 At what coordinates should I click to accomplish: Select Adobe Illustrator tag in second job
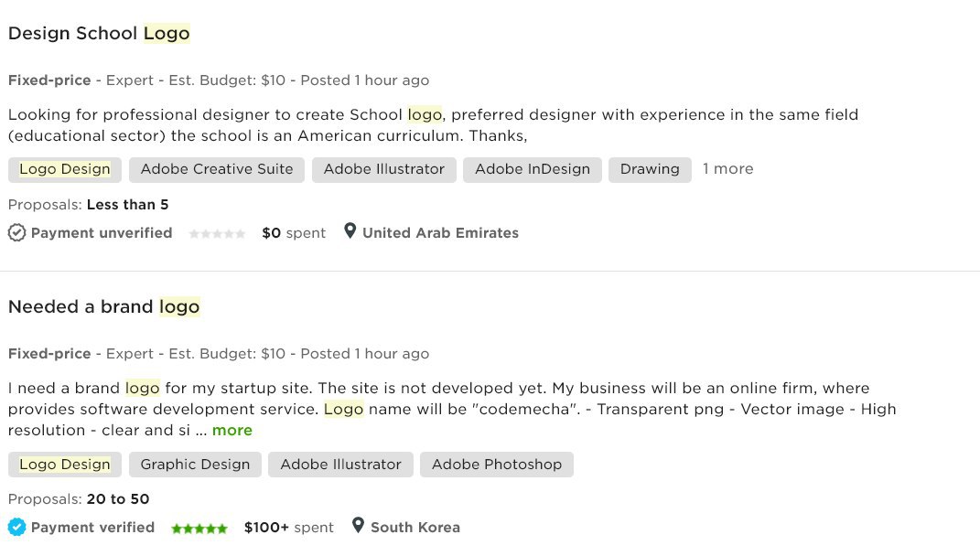coord(340,465)
